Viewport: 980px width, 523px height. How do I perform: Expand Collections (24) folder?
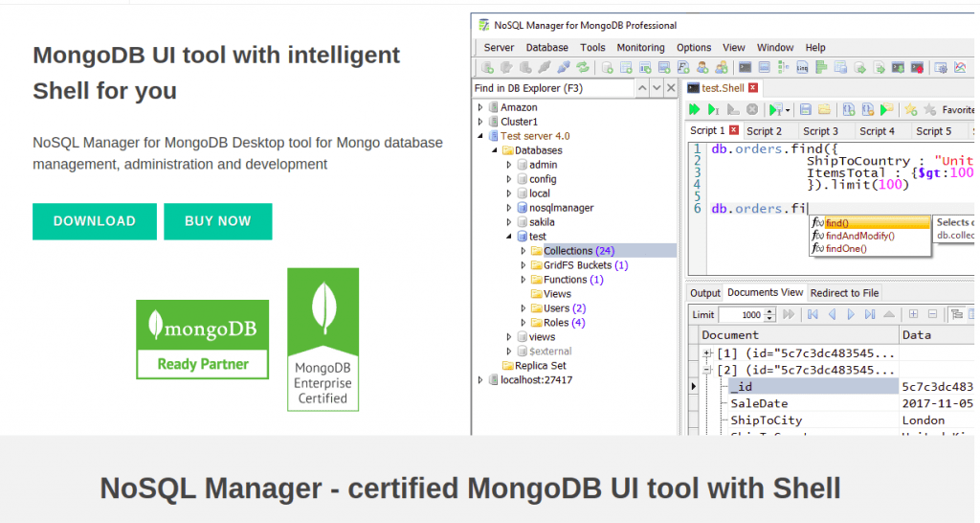click(x=523, y=251)
